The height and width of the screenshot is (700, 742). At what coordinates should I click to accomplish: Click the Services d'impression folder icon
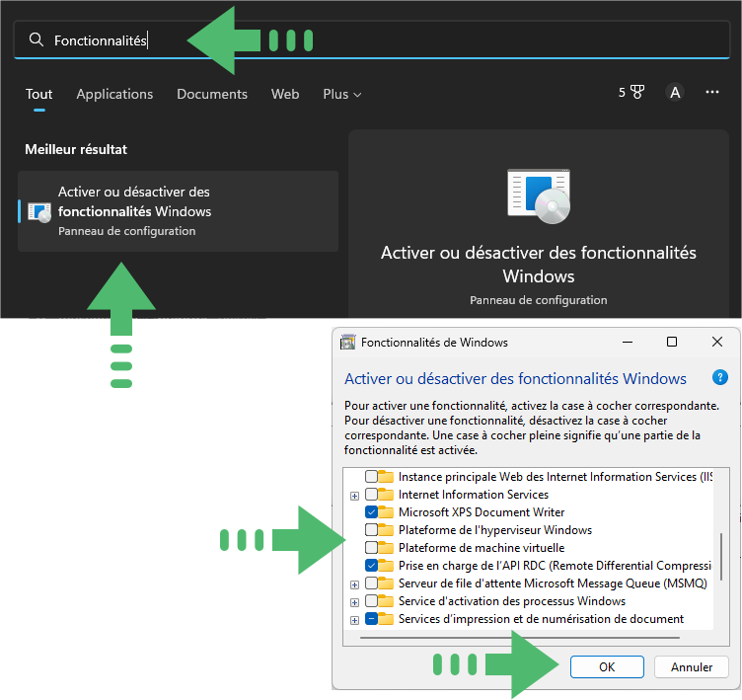(386, 618)
